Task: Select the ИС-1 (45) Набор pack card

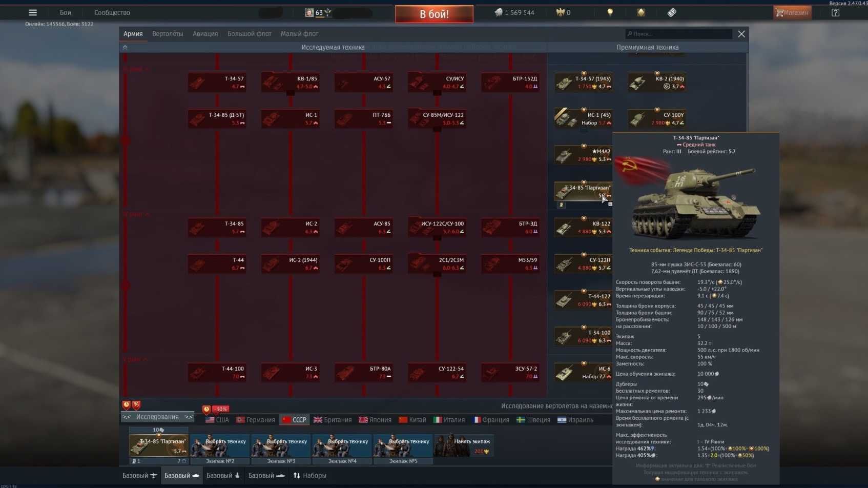Action: (x=584, y=119)
